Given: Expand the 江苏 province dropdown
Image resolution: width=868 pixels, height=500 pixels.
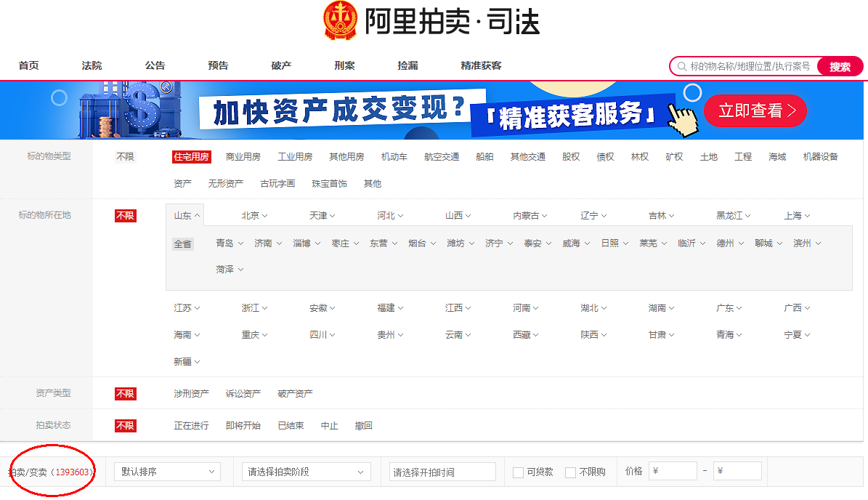Looking at the screenshot, I should [187, 308].
